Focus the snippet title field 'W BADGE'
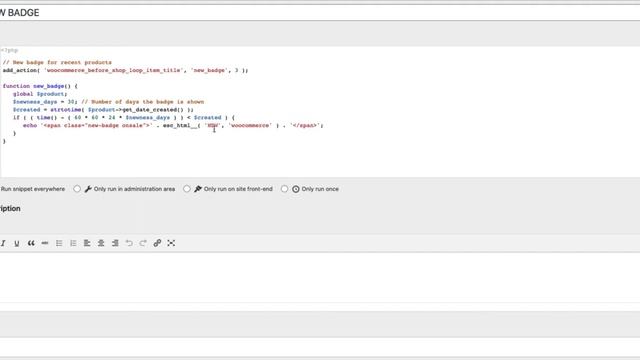Viewport: 640px width, 360px height. (x=320, y=13)
